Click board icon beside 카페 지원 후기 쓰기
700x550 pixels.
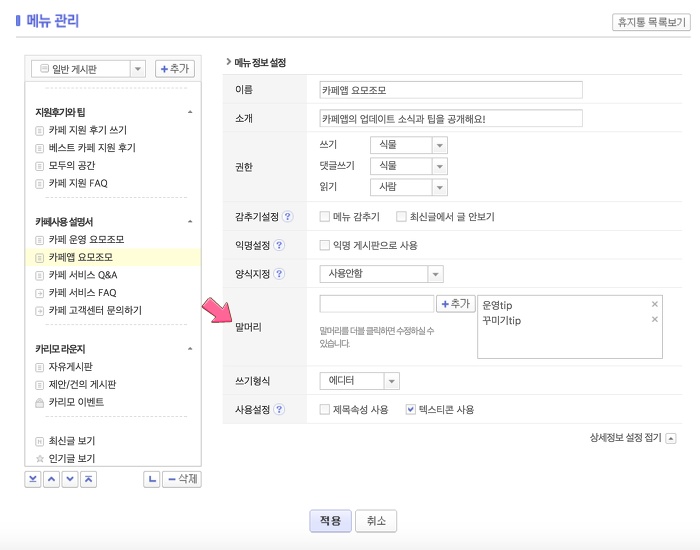click(39, 130)
